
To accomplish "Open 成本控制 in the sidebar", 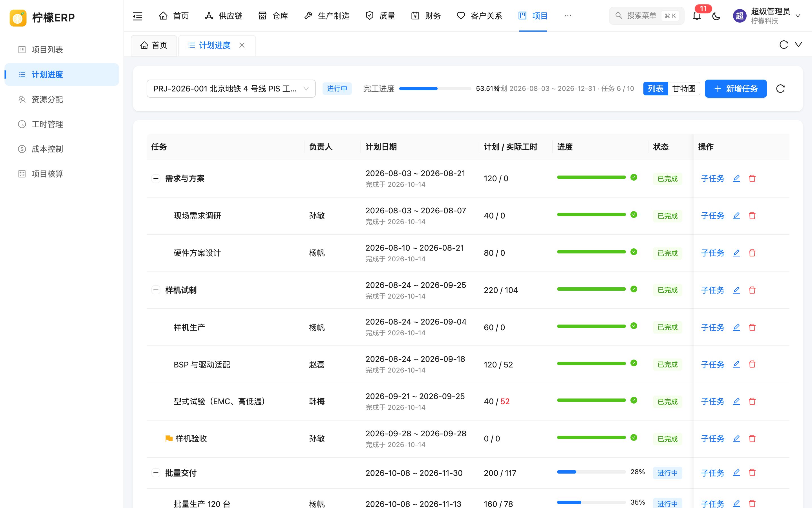I will point(62,149).
